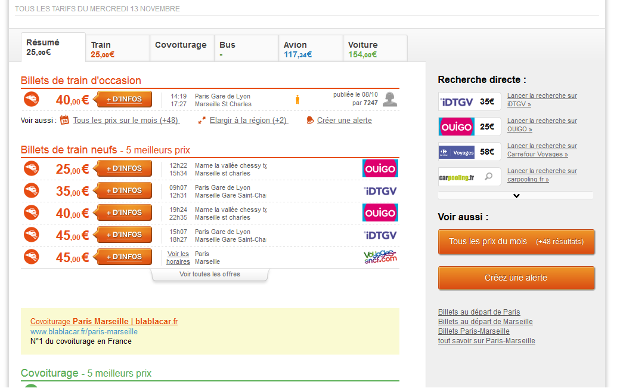Launch search on carpooling.fr link
The image size is (620, 388).
pyautogui.click(x=542, y=175)
